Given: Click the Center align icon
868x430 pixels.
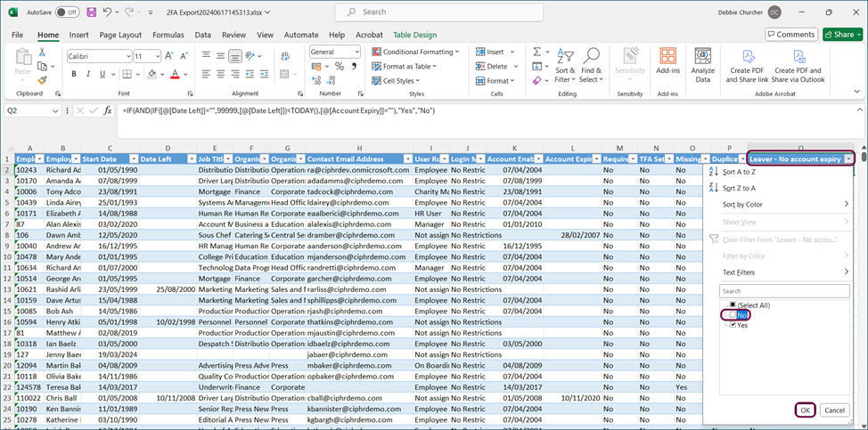Looking at the screenshot, I should (220, 74).
